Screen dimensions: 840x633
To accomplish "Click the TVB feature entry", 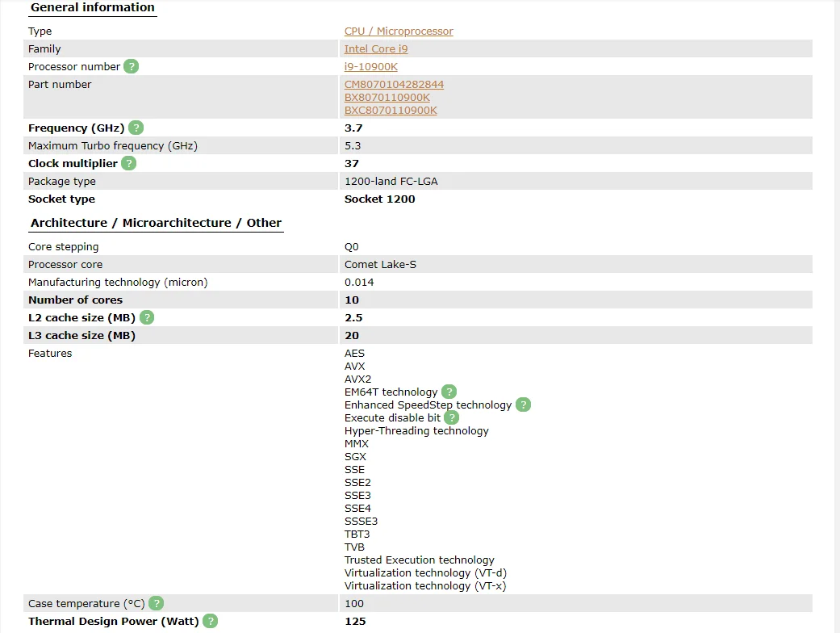I will click(354, 547).
